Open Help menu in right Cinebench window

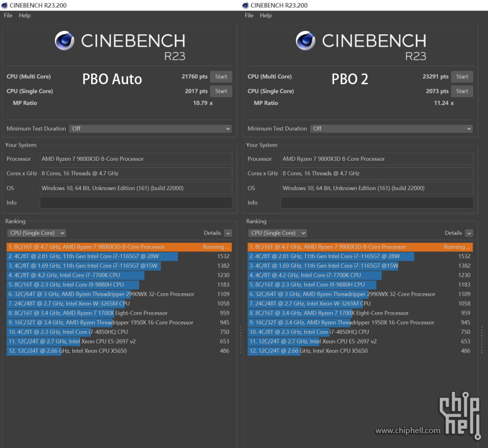click(x=265, y=15)
